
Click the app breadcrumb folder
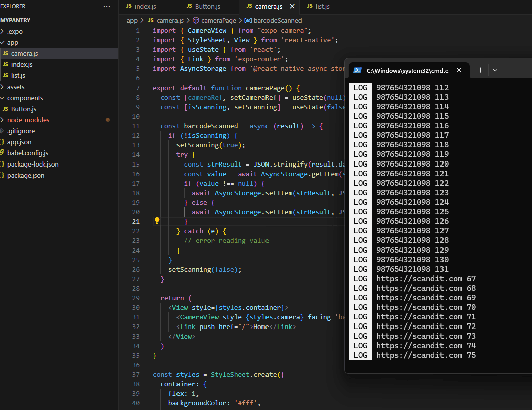[132, 21]
